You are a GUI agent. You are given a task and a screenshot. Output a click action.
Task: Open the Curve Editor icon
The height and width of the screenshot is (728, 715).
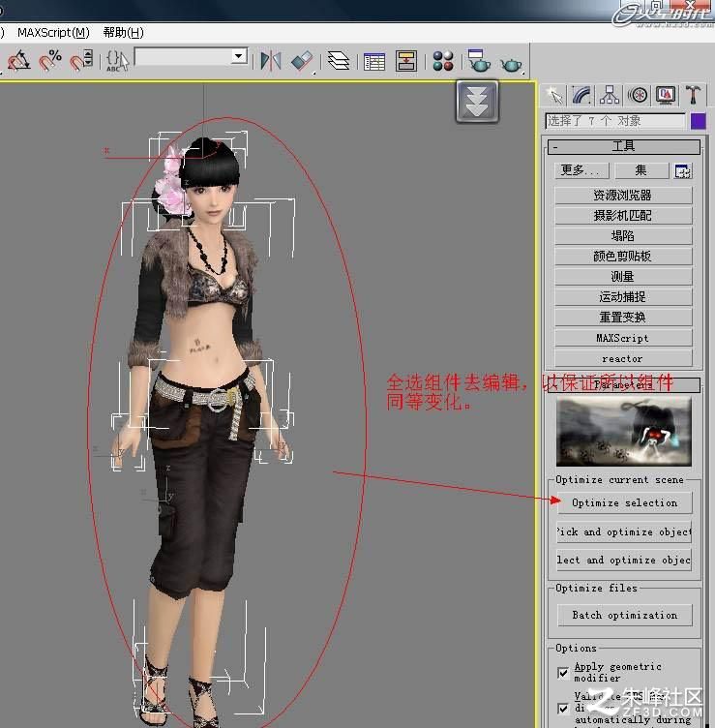374,61
